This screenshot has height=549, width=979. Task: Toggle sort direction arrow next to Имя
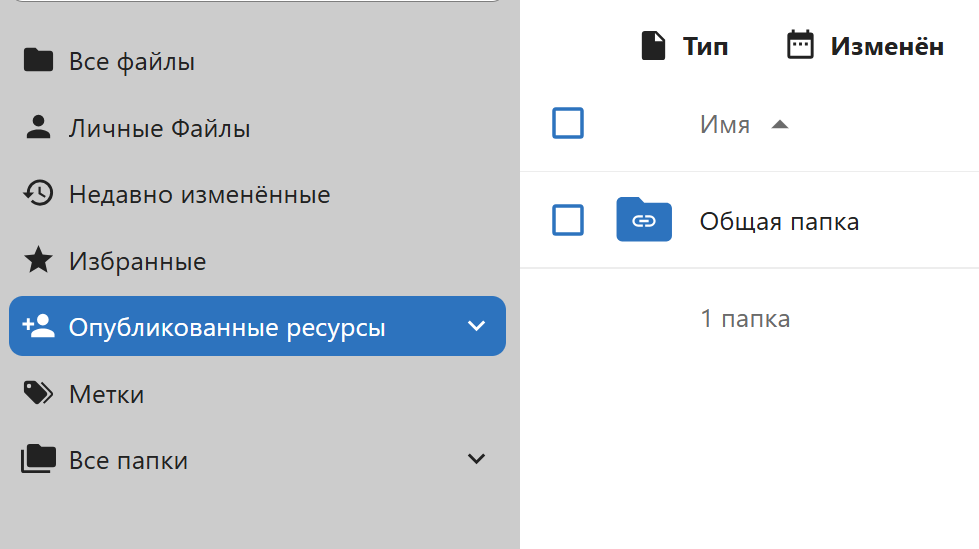(x=780, y=125)
